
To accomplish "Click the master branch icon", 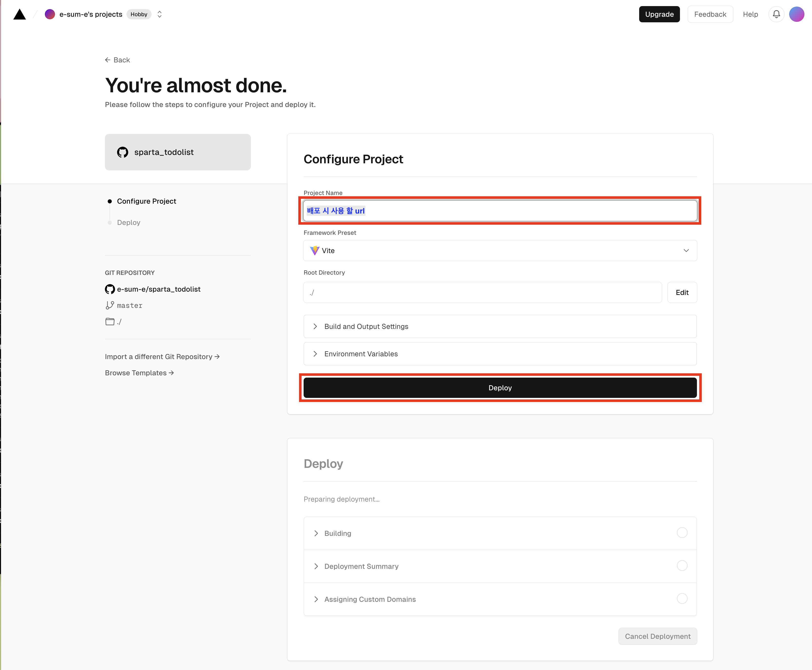I will click(110, 305).
